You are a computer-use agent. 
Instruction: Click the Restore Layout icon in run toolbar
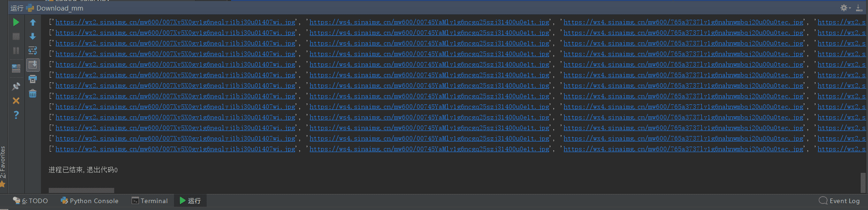coord(16,68)
